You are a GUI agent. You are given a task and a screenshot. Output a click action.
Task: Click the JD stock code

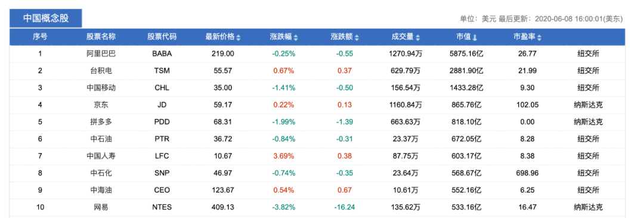pyautogui.click(x=162, y=105)
